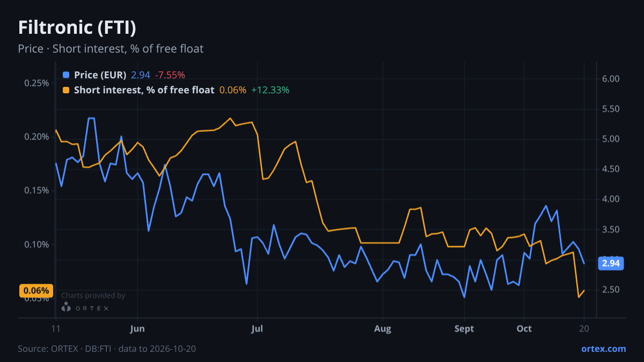Click the subtitle under the chart title
Image resolution: width=644 pixels, height=362 pixels.
[x=111, y=49]
